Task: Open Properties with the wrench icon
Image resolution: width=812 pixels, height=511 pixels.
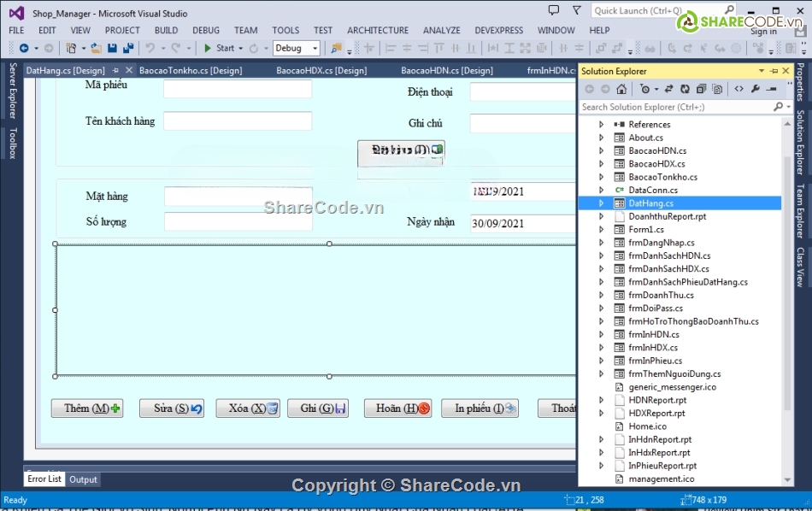Action: coord(755,89)
